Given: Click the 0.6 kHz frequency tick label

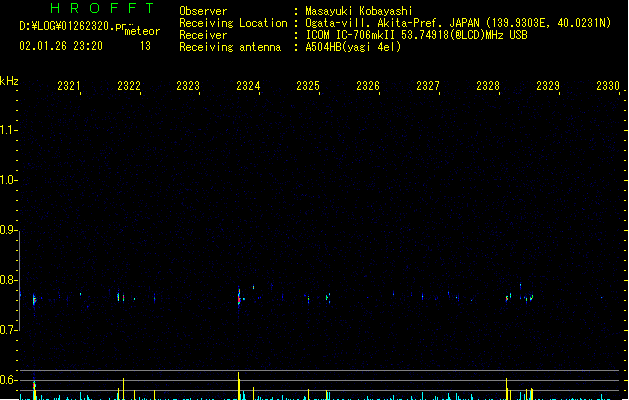Looking at the screenshot, I should click(8, 380).
